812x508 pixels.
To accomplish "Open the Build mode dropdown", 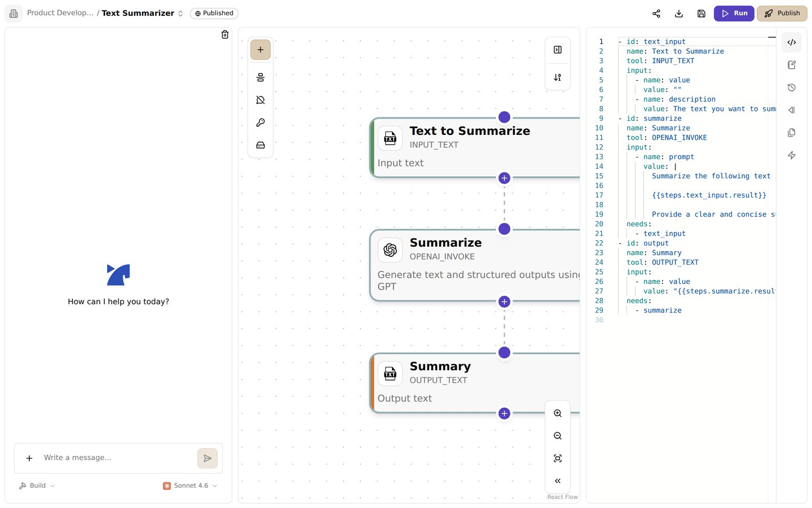I will coord(37,485).
